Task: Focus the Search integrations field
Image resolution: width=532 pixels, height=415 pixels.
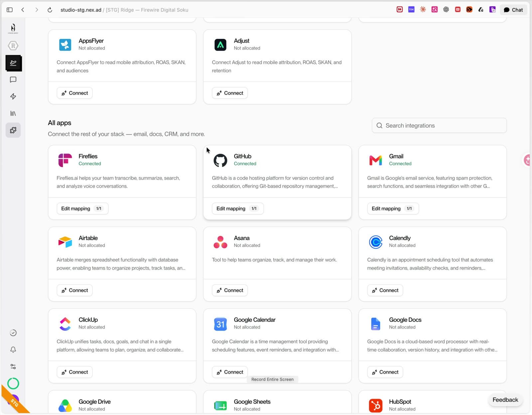Action: pyautogui.click(x=439, y=125)
